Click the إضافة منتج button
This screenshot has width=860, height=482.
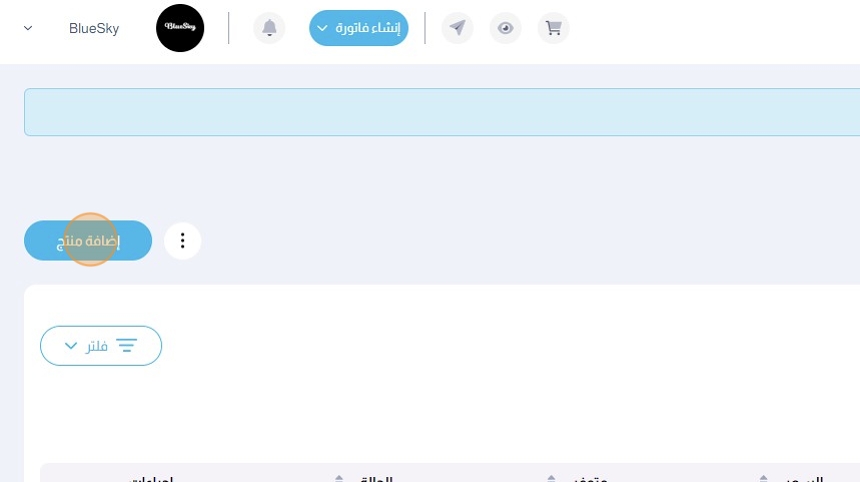[x=88, y=241]
